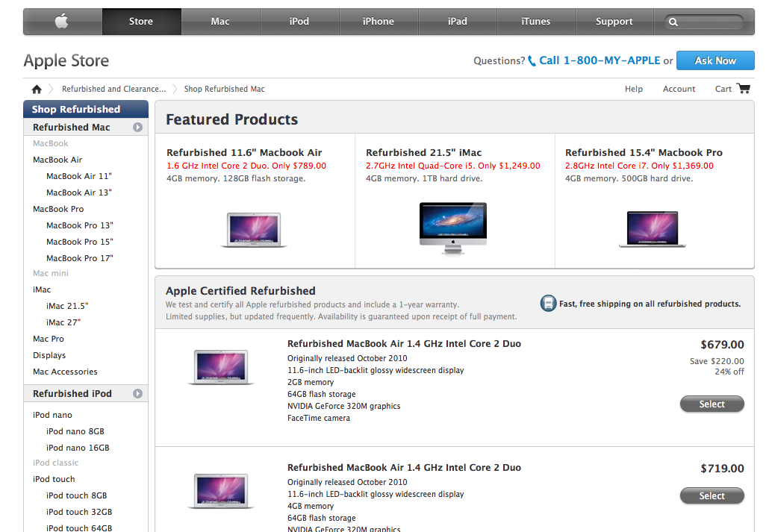Open the iPhone tab
766x532 pixels.
click(x=378, y=22)
